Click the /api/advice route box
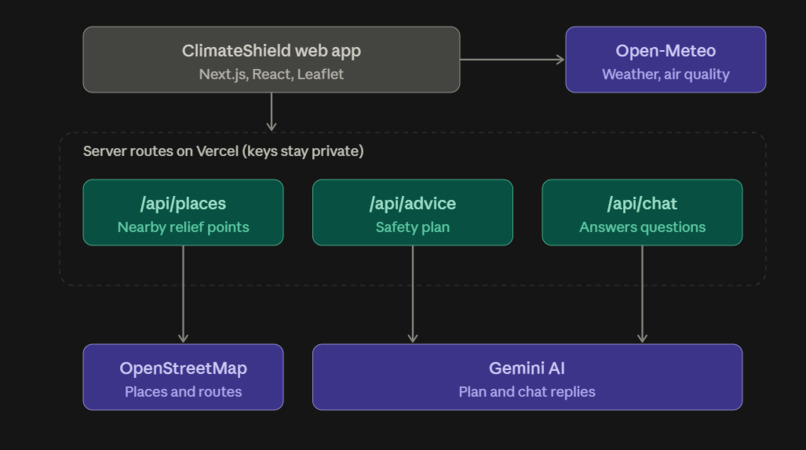Screen dimensions: 806x450 point(412,212)
